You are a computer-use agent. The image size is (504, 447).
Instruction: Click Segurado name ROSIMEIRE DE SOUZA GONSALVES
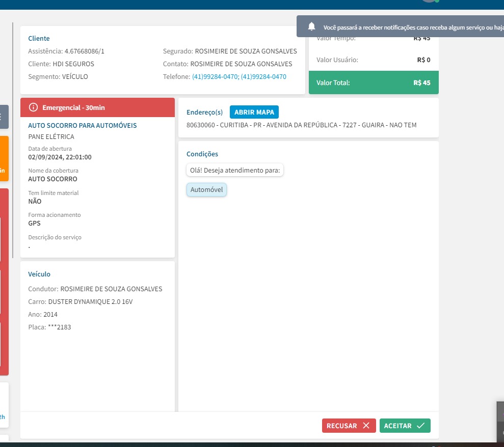pyautogui.click(x=246, y=51)
